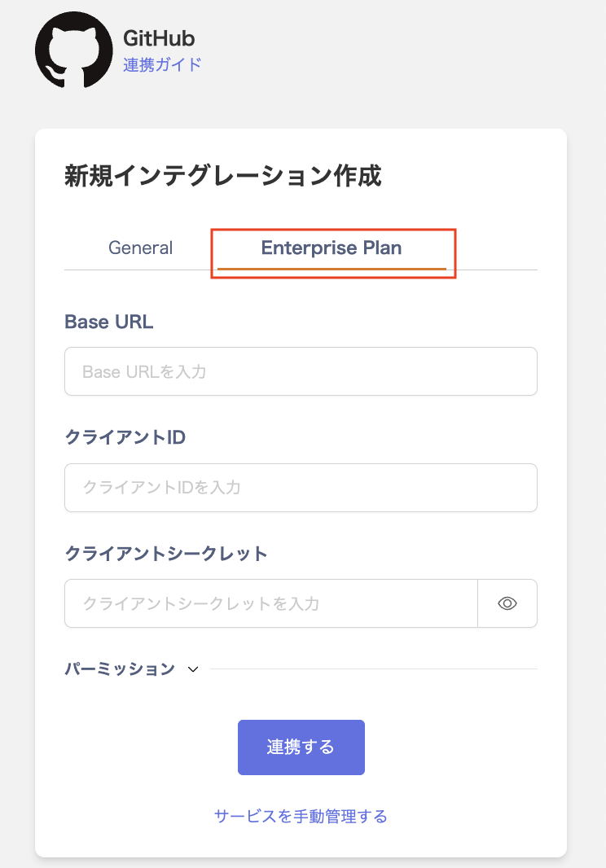
Task: Click the クライアントシークレット input field
Action: tap(270, 603)
